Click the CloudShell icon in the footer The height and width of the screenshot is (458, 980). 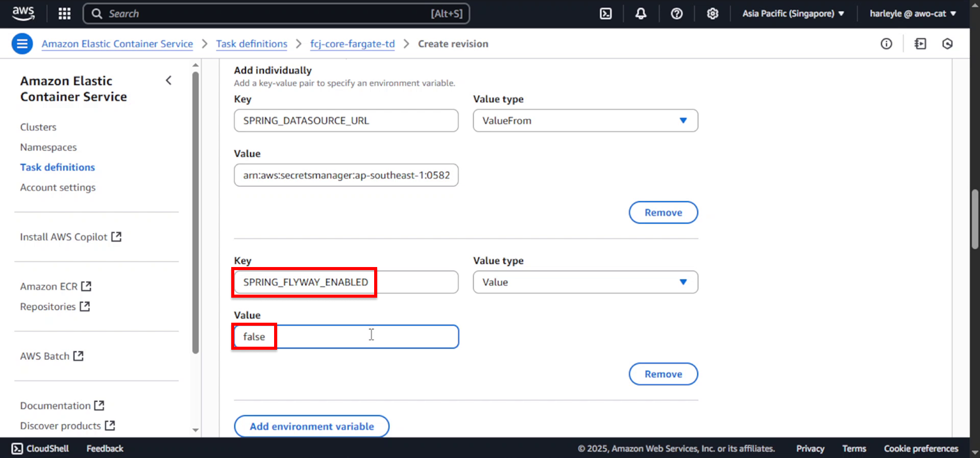[x=17, y=448]
